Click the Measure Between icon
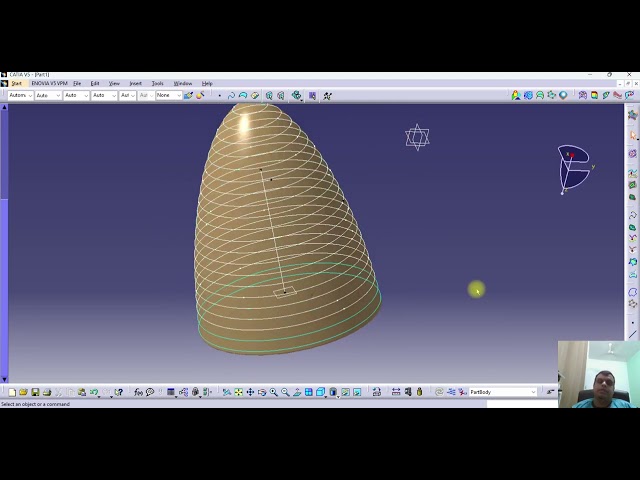 coord(396,392)
